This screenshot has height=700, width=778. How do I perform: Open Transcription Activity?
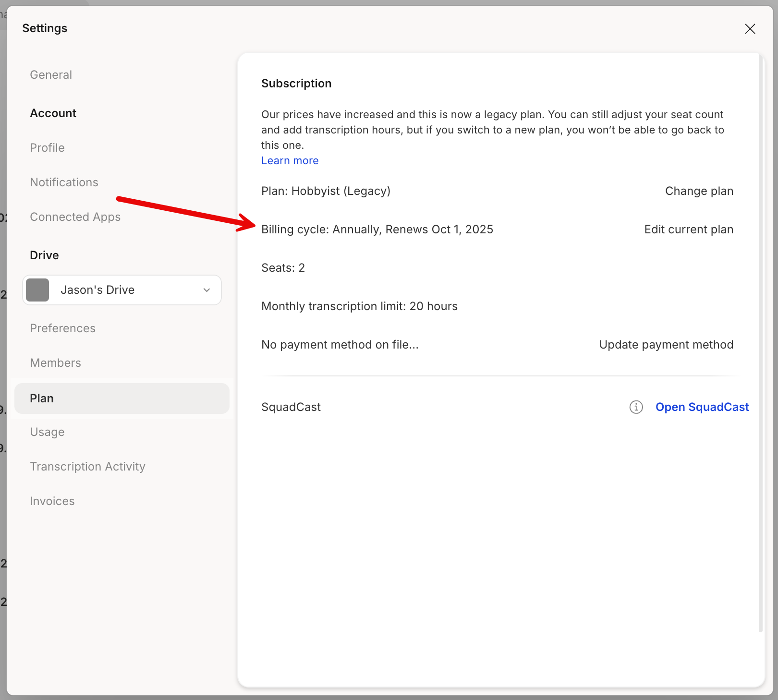point(87,467)
